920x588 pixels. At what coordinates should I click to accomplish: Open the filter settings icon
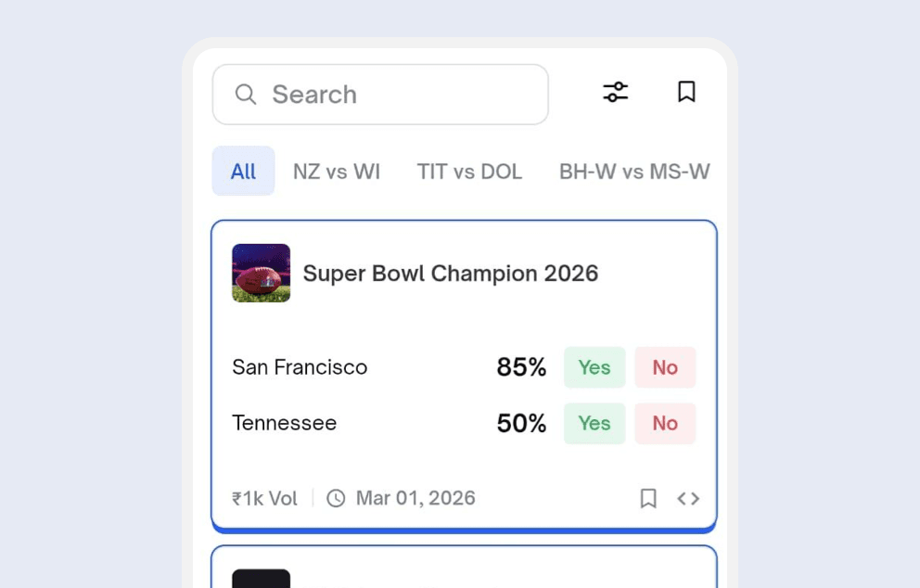click(615, 92)
